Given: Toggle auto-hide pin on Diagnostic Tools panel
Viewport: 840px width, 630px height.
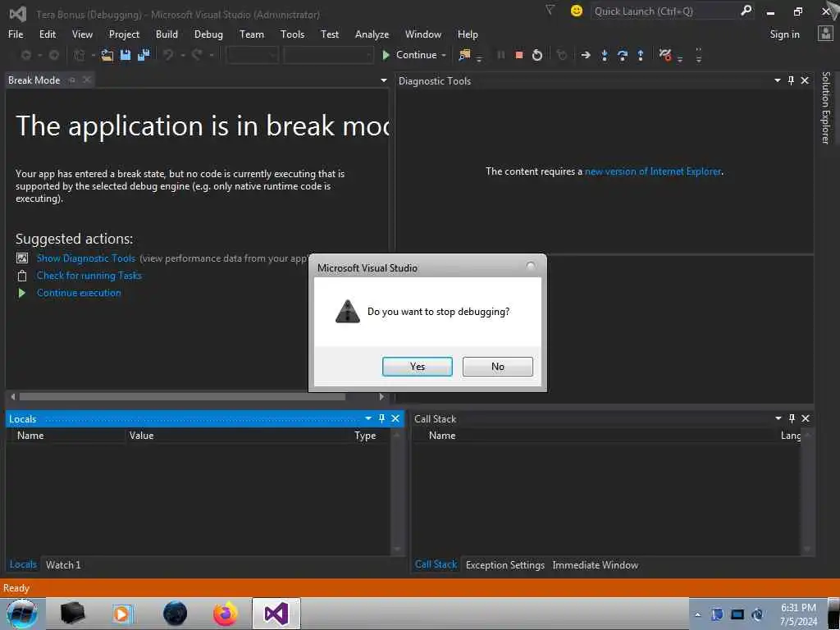Looking at the screenshot, I should pos(792,80).
